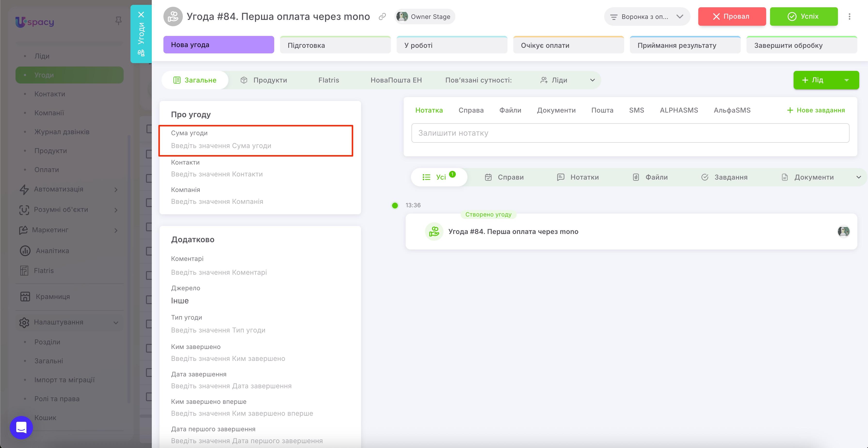Expand the Маркетинг sidebar section
Viewport: 868px width, 448px height.
coord(69,230)
